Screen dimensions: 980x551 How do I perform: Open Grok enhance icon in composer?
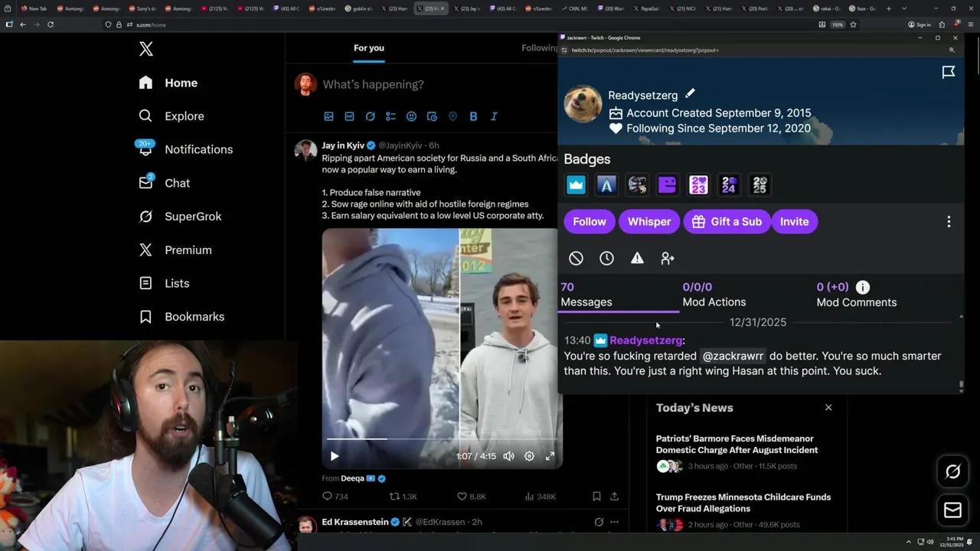[370, 116]
